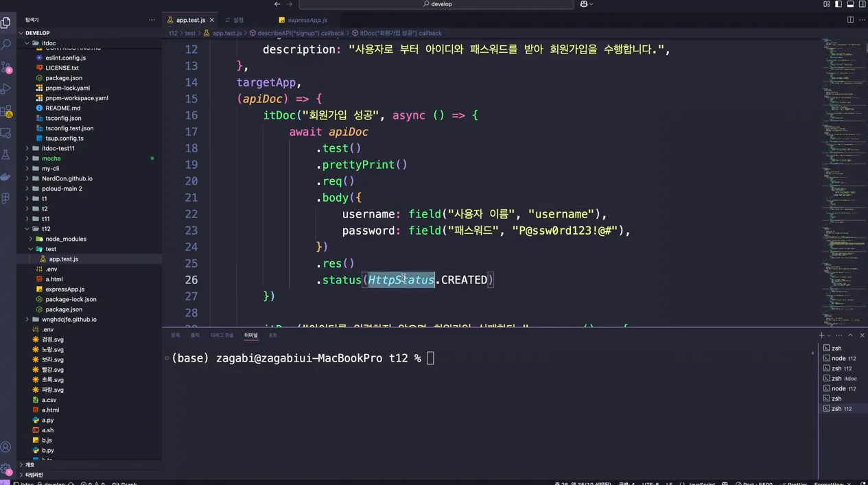Expand the itdoc-test11 folder

(89, 148)
